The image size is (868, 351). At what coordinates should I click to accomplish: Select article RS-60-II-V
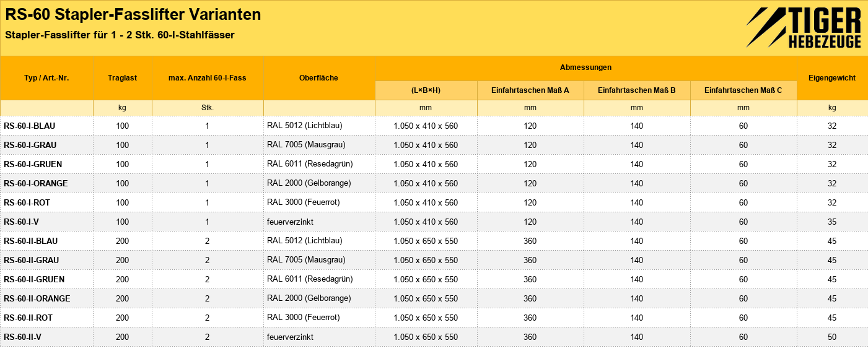pyautogui.click(x=23, y=337)
